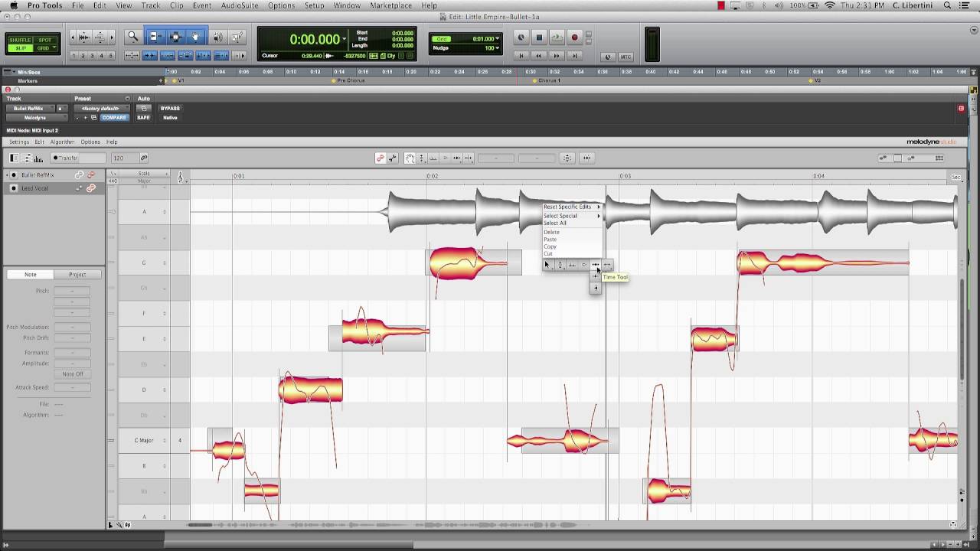Select the Melodyne pitch tool in toolbar

[x=421, y=158]
